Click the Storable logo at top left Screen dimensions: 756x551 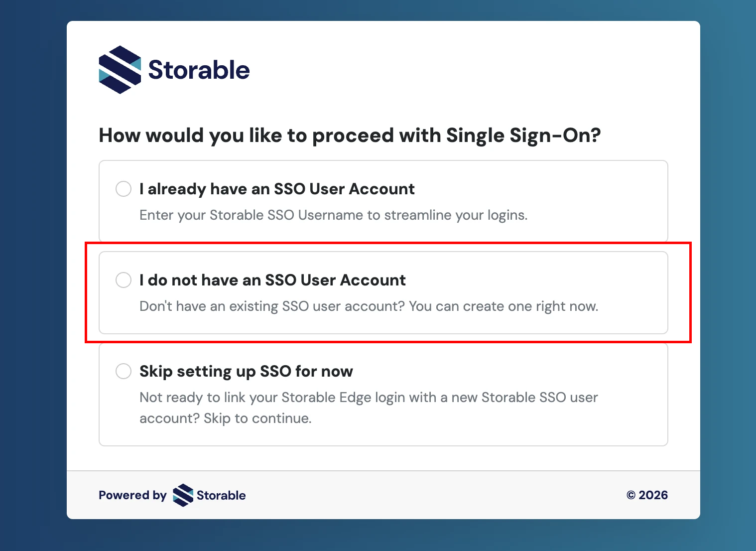[x=173, y=70]
